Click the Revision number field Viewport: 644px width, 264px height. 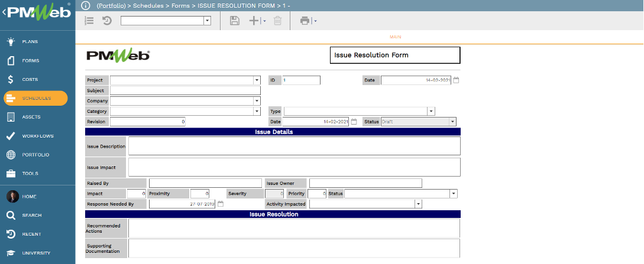tap(147, 122)
